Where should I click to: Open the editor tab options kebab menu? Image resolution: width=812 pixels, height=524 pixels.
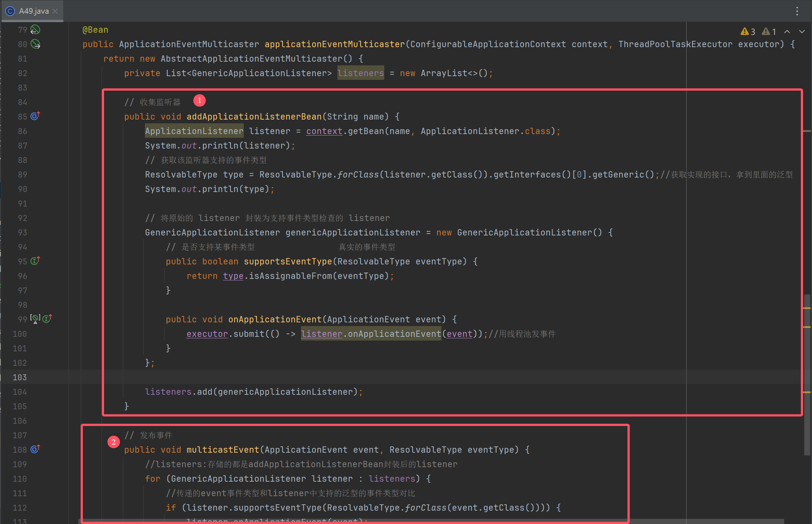pos(797,11)
